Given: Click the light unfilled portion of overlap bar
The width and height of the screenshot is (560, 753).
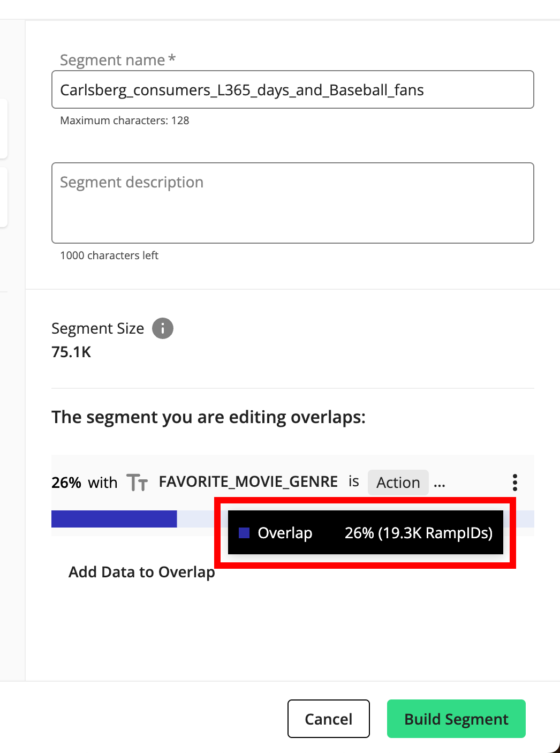Looking at the screenshot, I should pyautogui.click(x=196, y=519).
